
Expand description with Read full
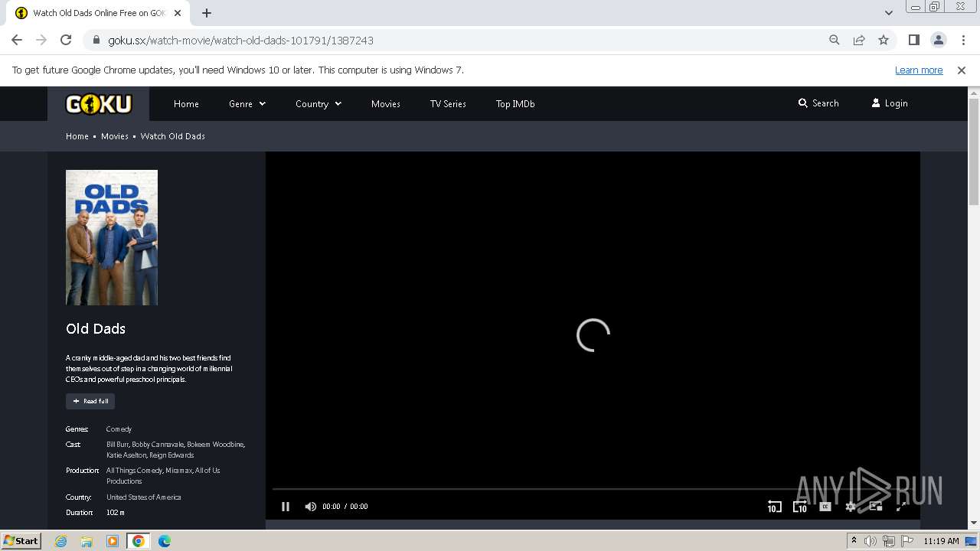click(x=90, y=401)
